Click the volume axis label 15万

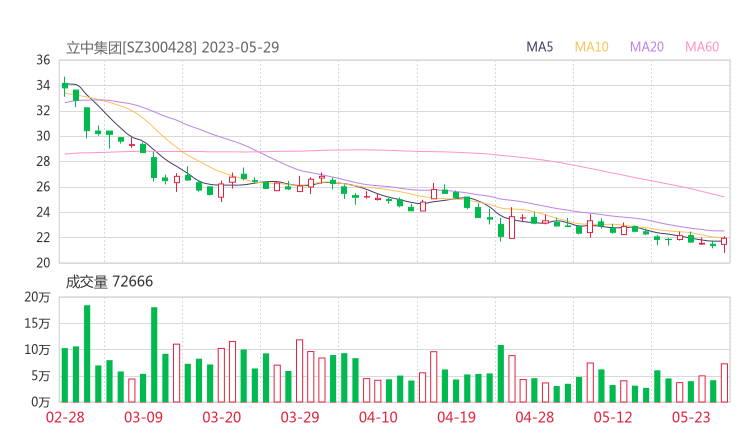[x=37, y=323]
